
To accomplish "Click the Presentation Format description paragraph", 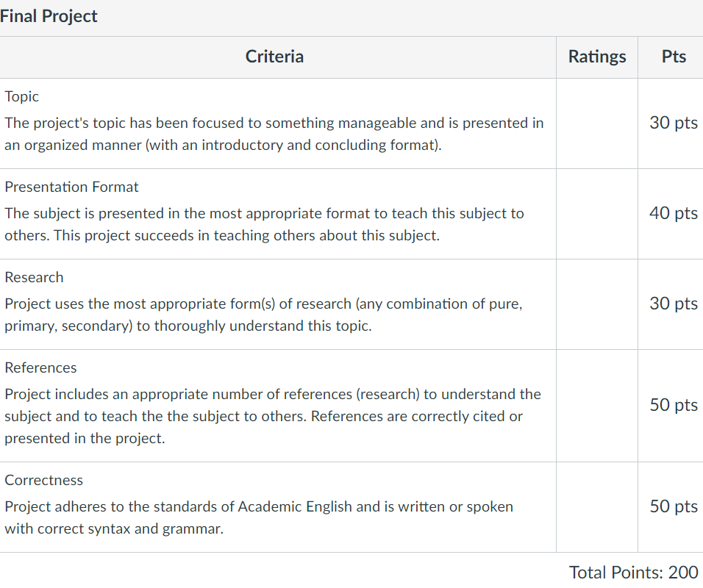I will (x=264, y=224).
